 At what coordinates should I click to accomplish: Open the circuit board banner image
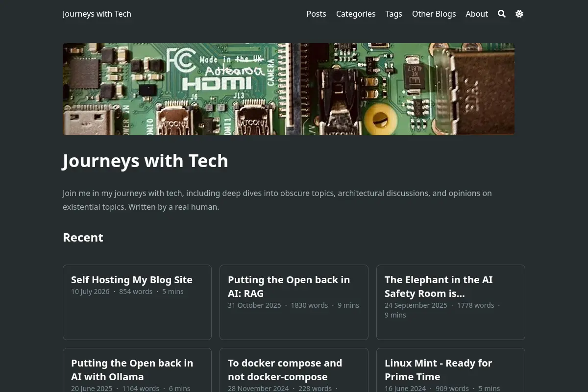(289, 89)
